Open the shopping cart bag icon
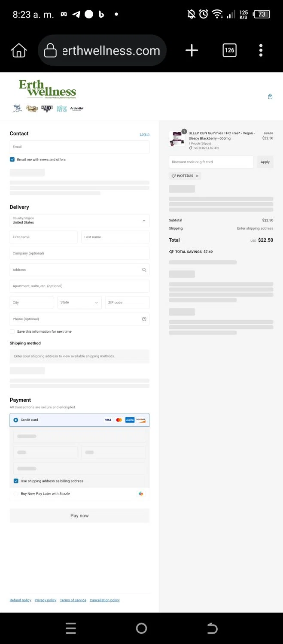 tap(270, 97)
